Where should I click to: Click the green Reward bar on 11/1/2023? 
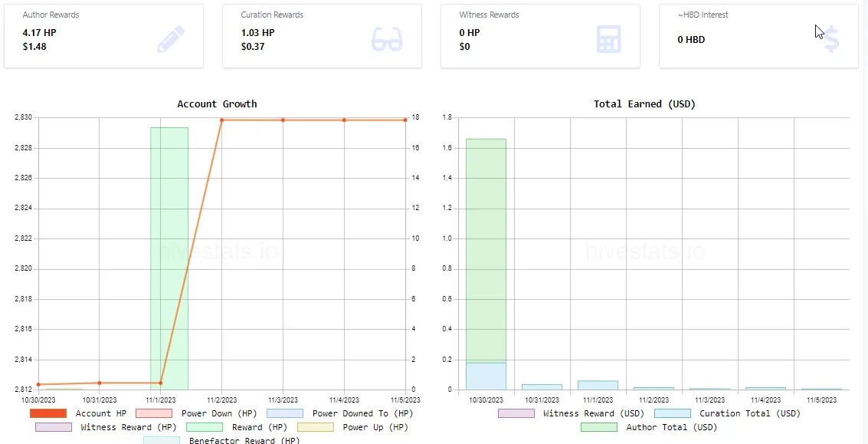(x=169, y=253)
